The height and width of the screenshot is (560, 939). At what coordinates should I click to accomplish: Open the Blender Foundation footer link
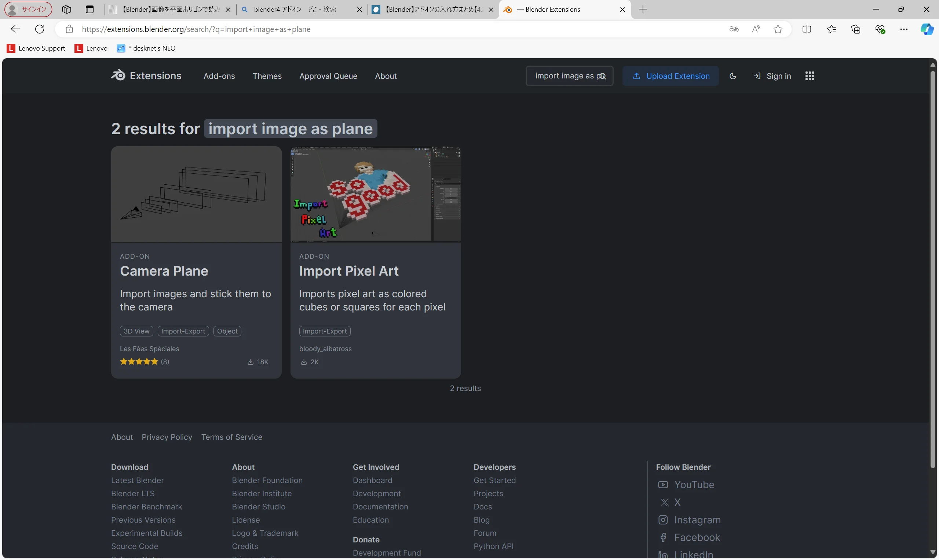[267, 480]
